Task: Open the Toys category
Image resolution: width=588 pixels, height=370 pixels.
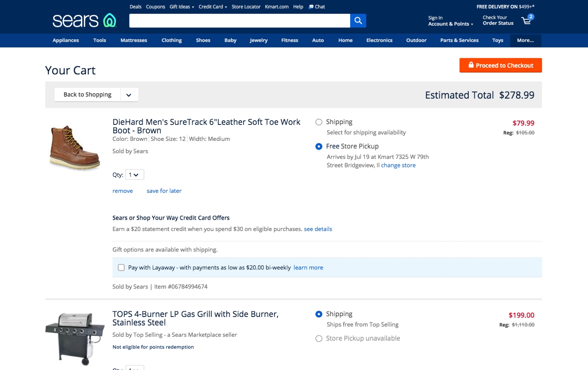Action: point(497,40)
